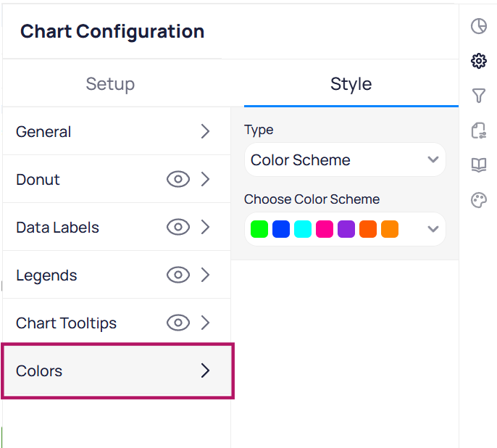Screen dimensions: 497x448
Task: Hide Data Labels with the eye icon
Action: point(177,228)
